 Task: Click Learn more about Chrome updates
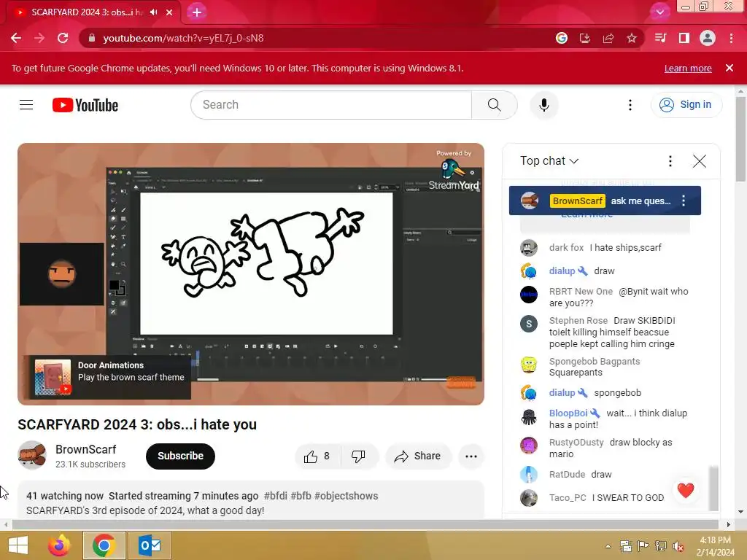pos(688,68)
